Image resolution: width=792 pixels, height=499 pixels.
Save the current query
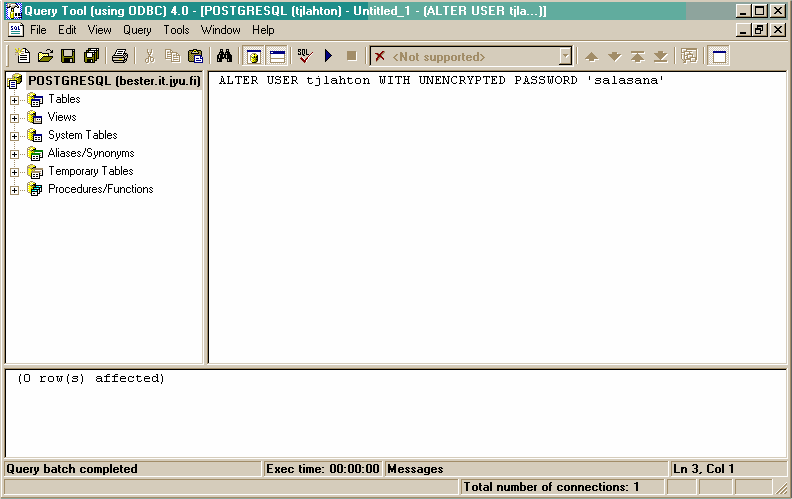click(x=68, y=56)
